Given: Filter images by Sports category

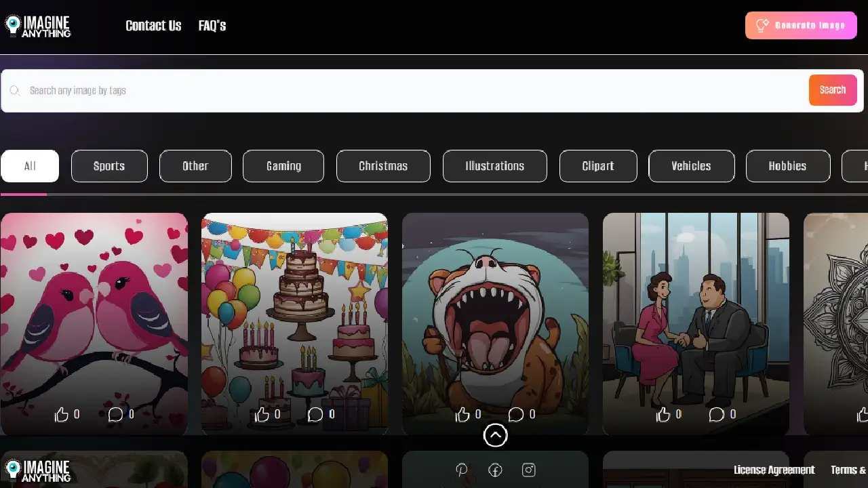Looking at the screenshot, I should point(109,166).
